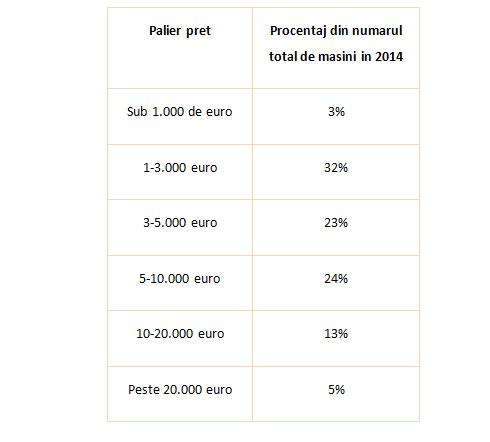
Task: Select the 'Procentaj din numarul total' header cell
Action: (x=336, y=48)
